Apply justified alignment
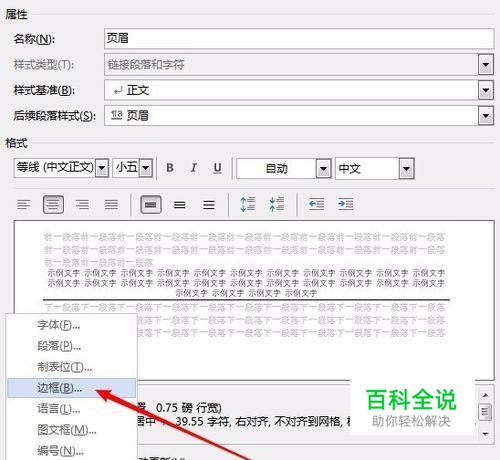 click(x=111, y=204)
